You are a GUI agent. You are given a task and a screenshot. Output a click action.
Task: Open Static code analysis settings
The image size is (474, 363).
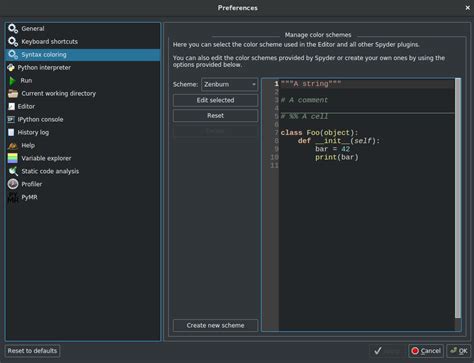pyautogui.click(x=83, y=171)
